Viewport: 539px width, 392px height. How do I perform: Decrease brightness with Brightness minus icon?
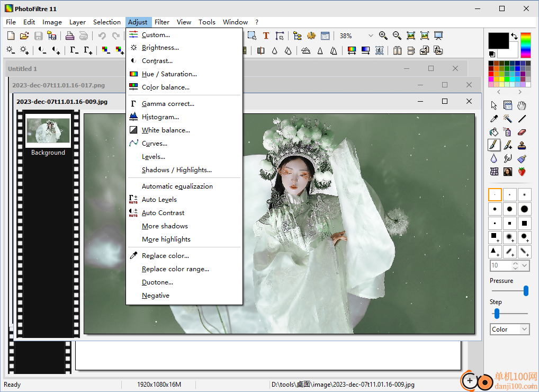(11, 50)
